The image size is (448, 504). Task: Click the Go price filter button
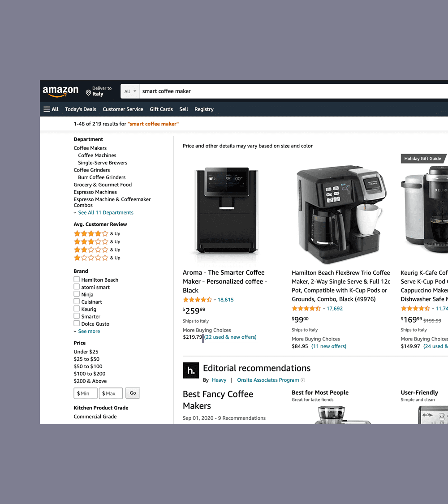(133, 393)
